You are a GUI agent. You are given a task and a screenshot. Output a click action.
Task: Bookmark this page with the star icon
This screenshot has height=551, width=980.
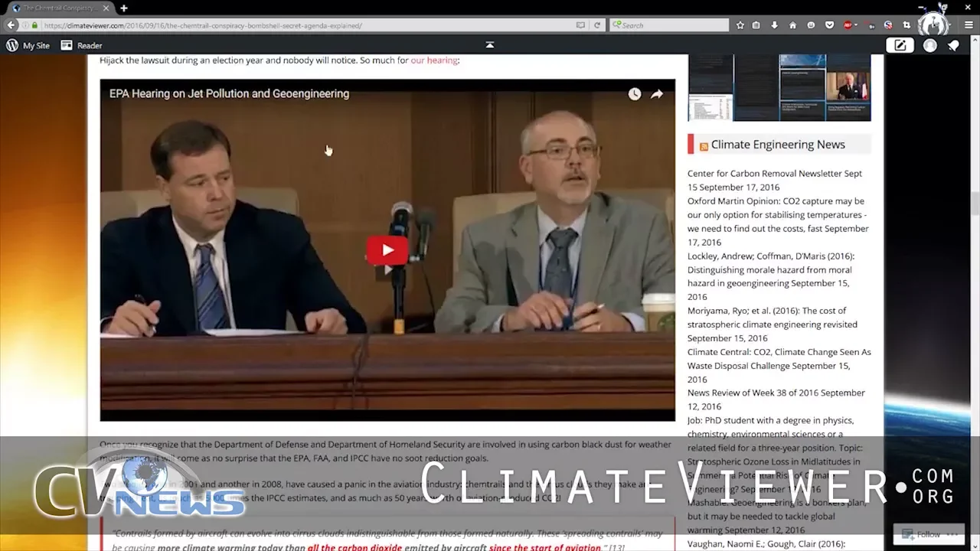(x=740, y=25)
